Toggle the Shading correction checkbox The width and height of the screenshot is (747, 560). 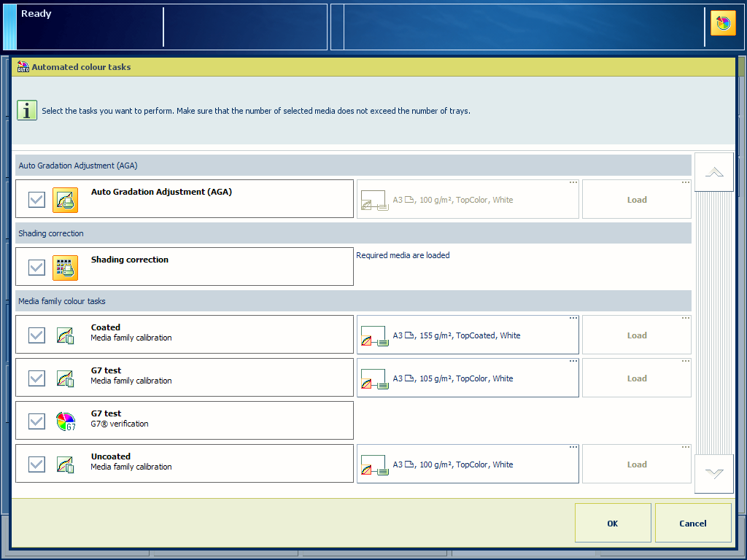click(x=36, y=268)
